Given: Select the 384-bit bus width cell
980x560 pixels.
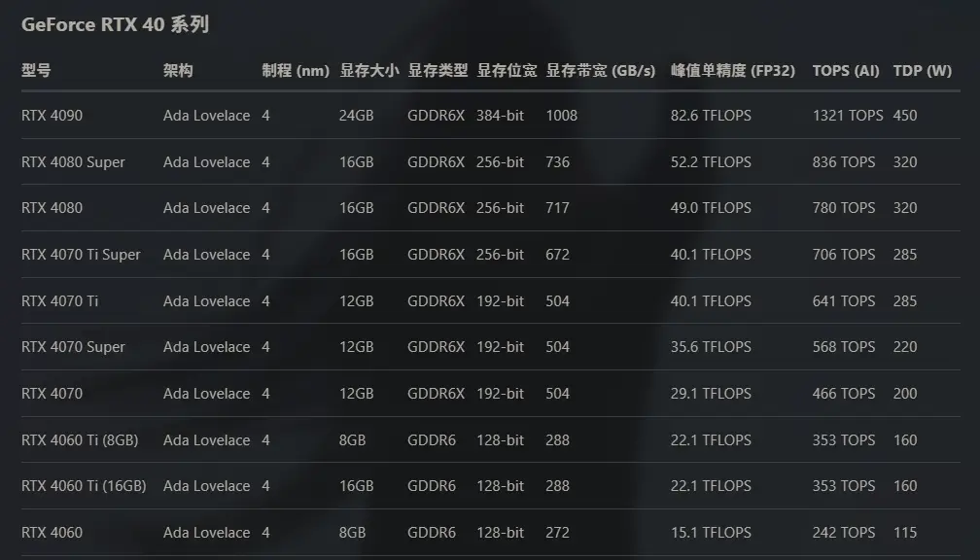Looking at the screenshot, I should 500,116.
